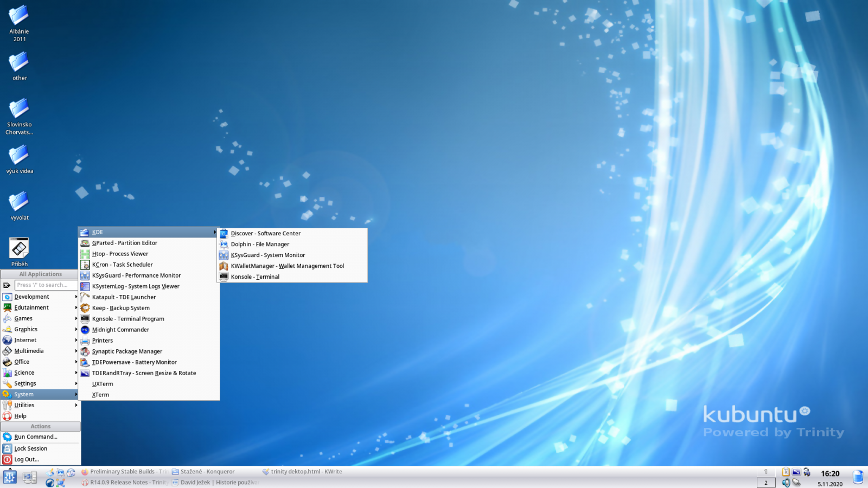Open Midnight Commander
Screen dimensions: 868x488
pos(120,330)
